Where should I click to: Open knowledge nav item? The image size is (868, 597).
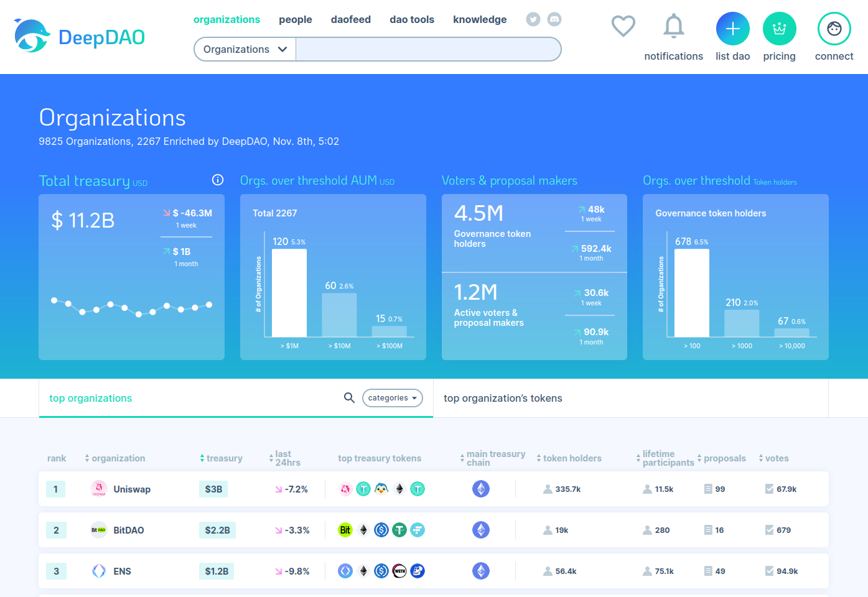480,19
